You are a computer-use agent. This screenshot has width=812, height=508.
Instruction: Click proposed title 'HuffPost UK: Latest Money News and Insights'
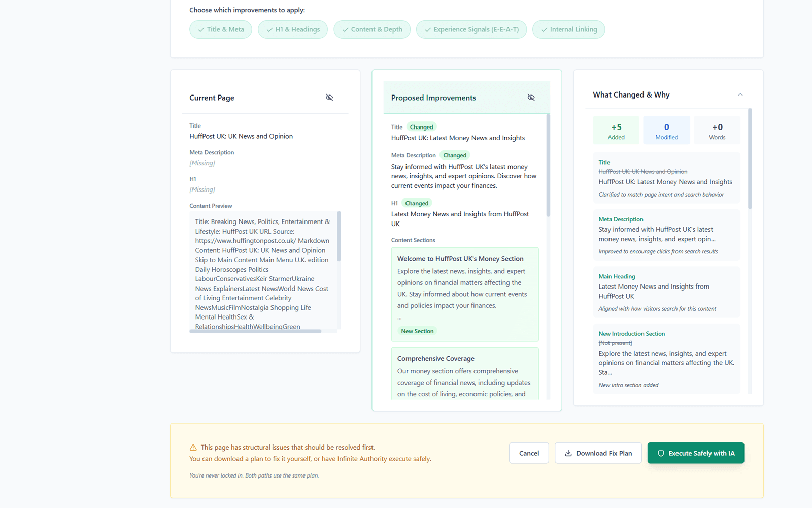(x=458, y=138)
